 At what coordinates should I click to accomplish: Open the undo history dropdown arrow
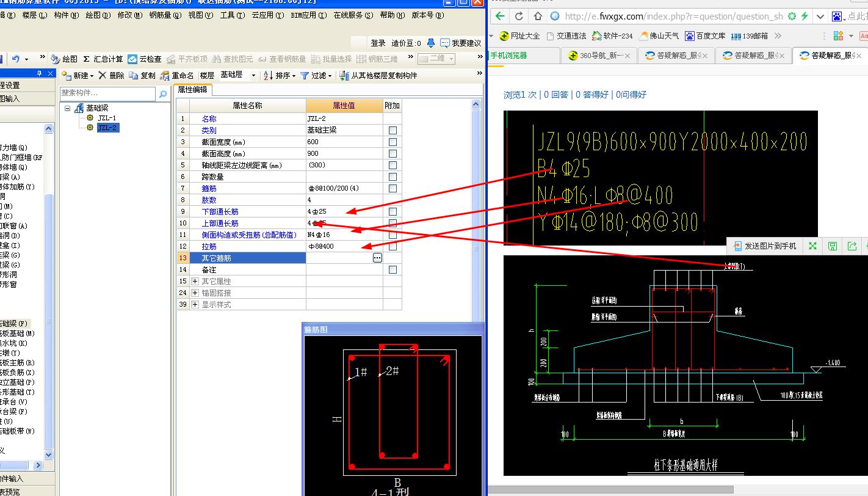point(26,59)
